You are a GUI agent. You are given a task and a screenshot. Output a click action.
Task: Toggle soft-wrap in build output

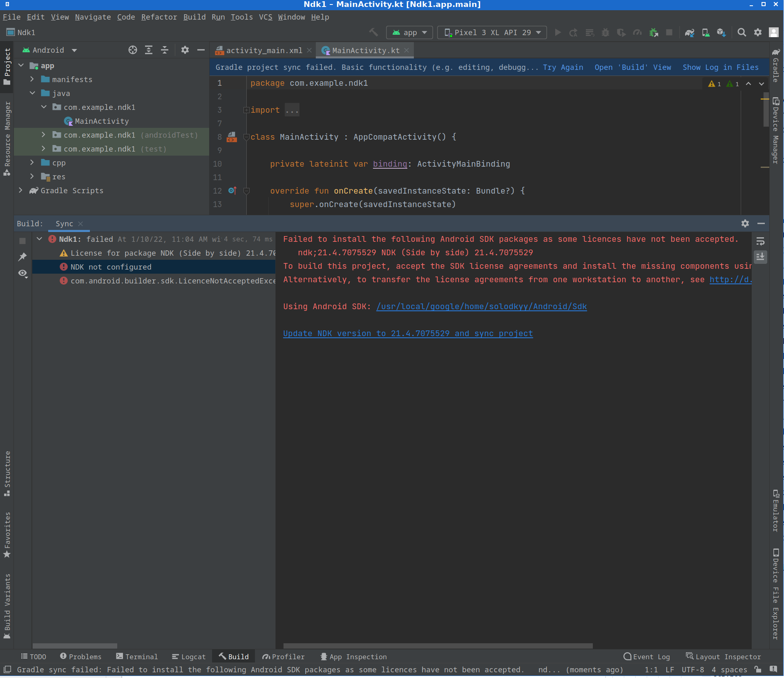760,241
